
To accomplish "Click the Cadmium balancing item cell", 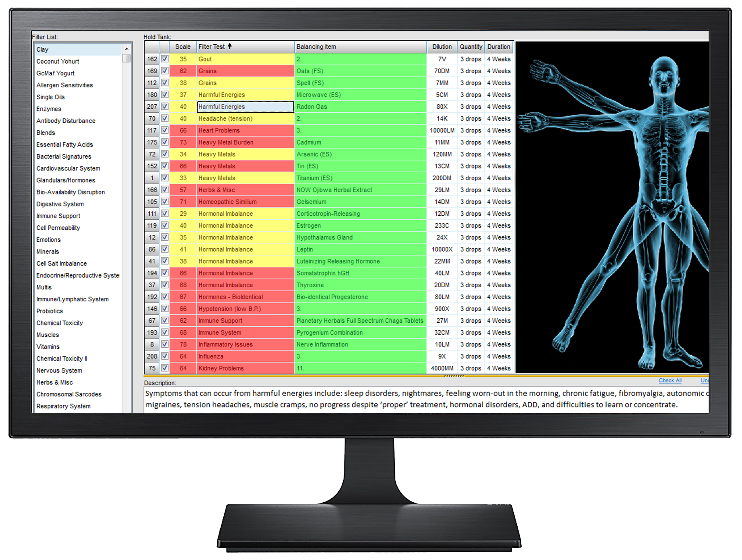I will tap(360, 142).
